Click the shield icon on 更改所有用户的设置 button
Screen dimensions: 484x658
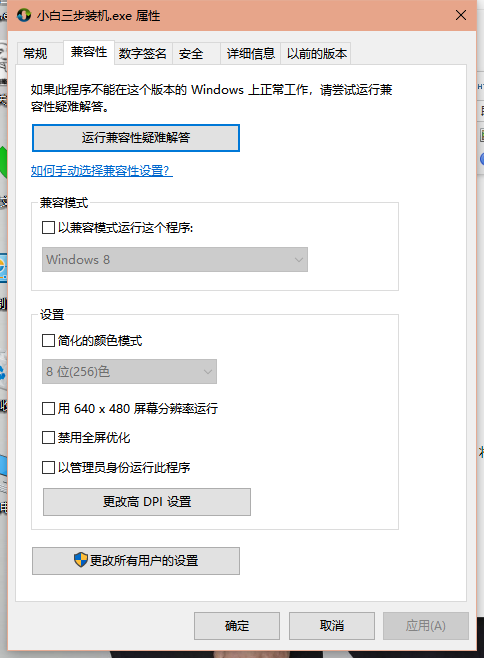[x=81, y=559]
